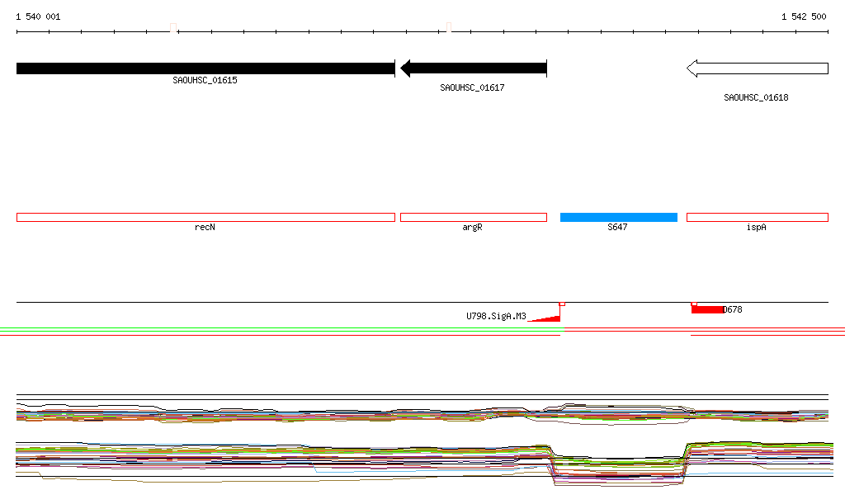Click the start coordinate 1 540 001
The height and width of the screenshot is (504, 845).
click(38, 16)
